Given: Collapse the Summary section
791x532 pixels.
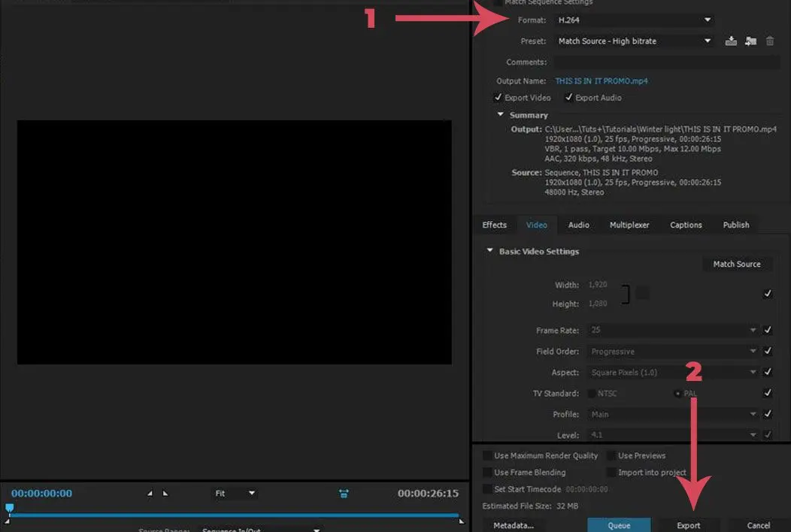Looking at the screenshot, I should pos(501,114).
